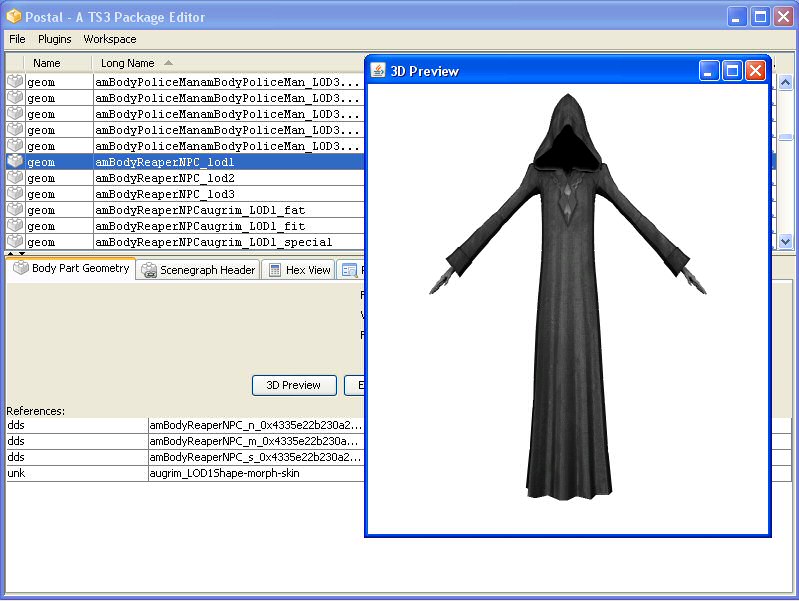Click the brick icon for amBodyReaperNPCaugrim_LOD1_fat
Screen dimensions: 799x601
coord(15,210)
